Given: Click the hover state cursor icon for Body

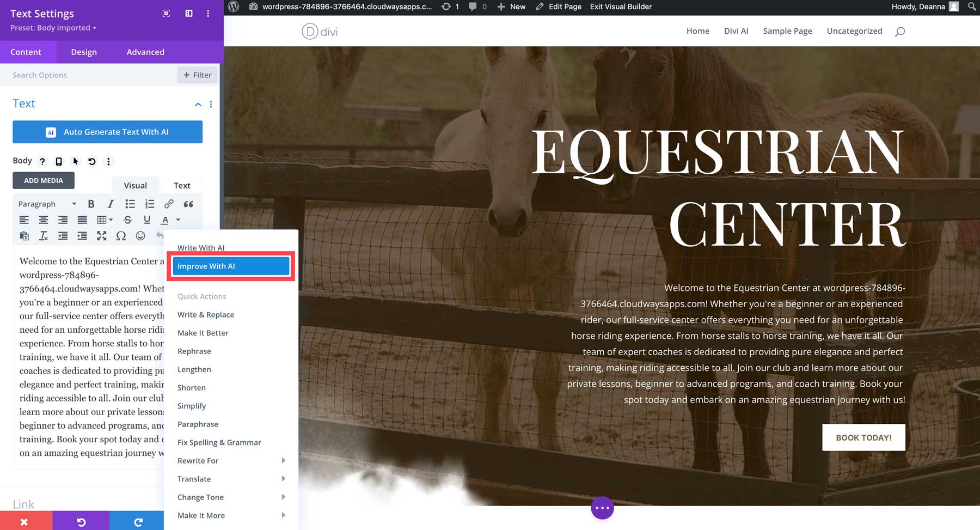Looking at the screenshot, I should click(x=76, y=161).
